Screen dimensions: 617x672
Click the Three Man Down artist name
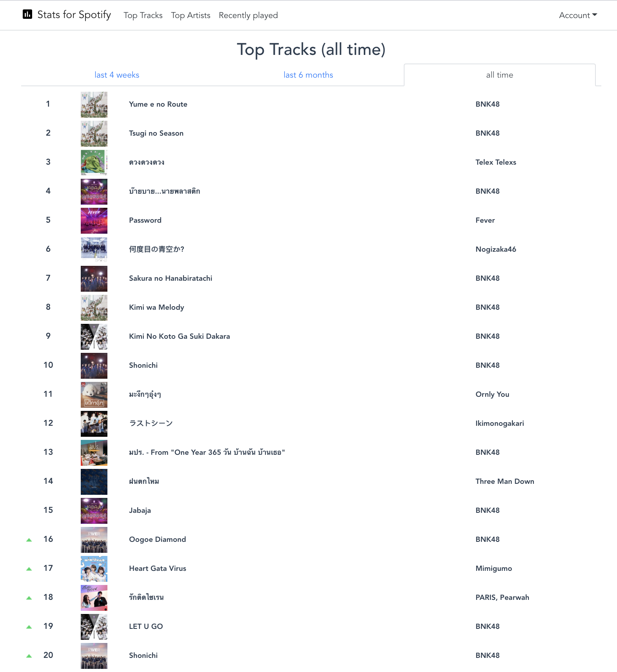505,481
